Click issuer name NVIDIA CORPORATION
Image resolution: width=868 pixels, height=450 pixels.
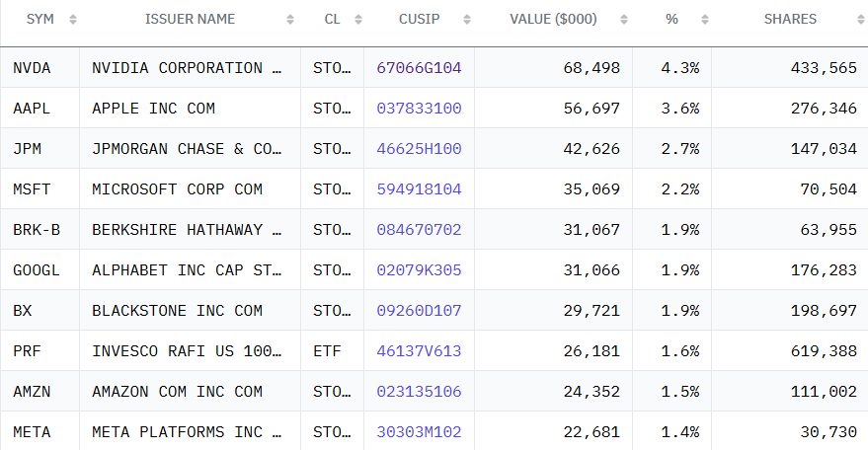[x=187, y=67]
